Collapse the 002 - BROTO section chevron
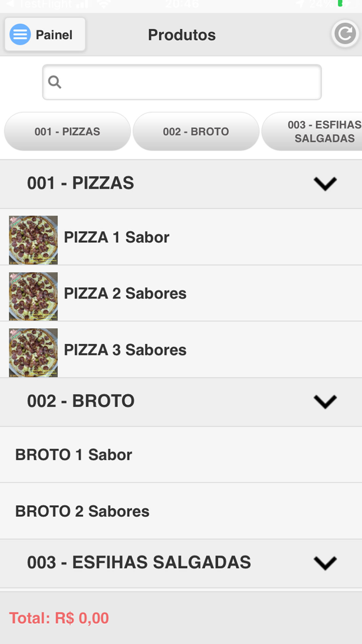362x644 pixels. pyautogui.click(x=325, y=401)
